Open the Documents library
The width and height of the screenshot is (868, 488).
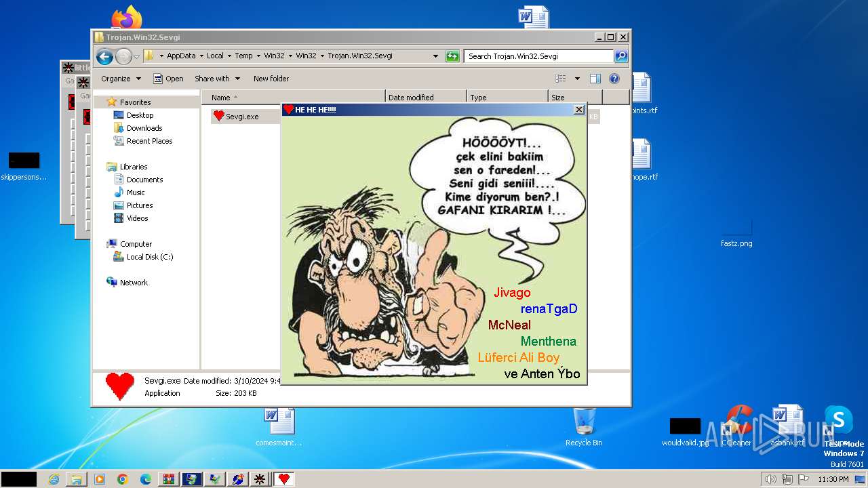point(144,180)
